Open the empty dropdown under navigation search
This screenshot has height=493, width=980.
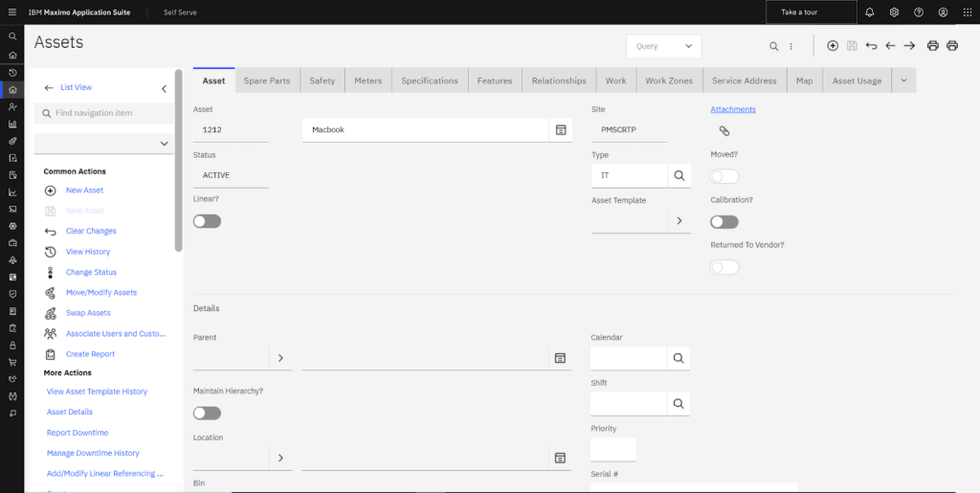103,143
